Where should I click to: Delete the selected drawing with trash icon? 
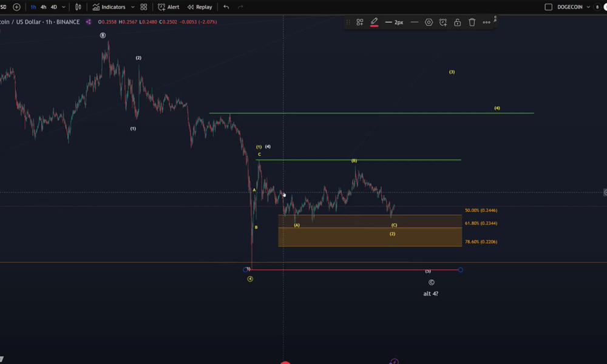tap(472, 22)
